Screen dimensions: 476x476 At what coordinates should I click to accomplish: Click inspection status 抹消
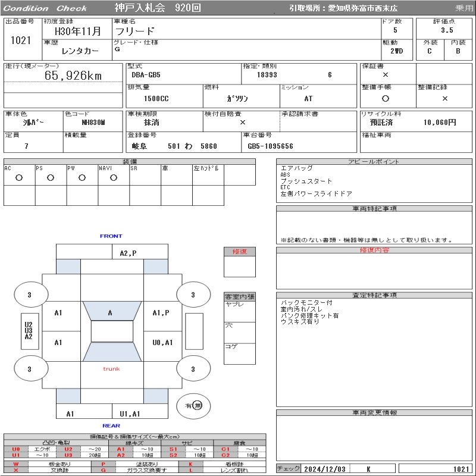pyautogui.click(x=152, y=123)
